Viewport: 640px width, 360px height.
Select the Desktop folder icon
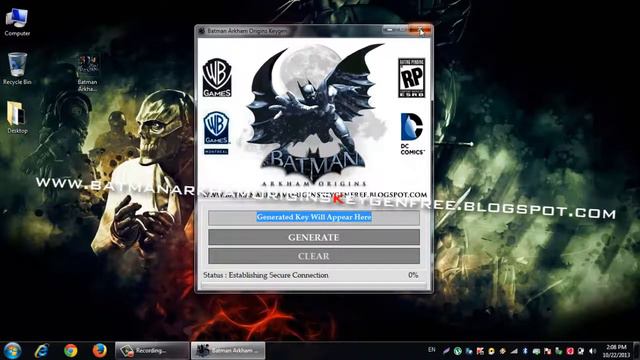(17, 118)
